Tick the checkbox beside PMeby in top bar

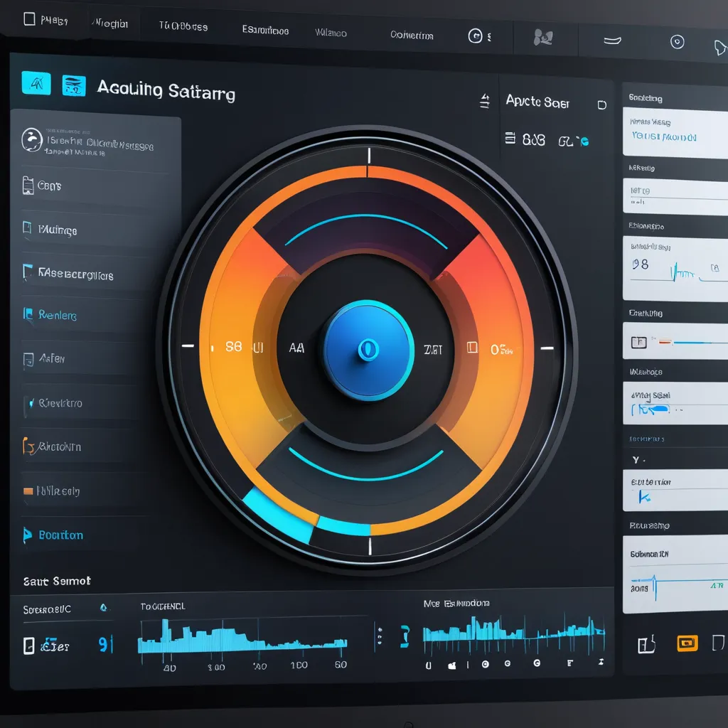click(29, 19)
